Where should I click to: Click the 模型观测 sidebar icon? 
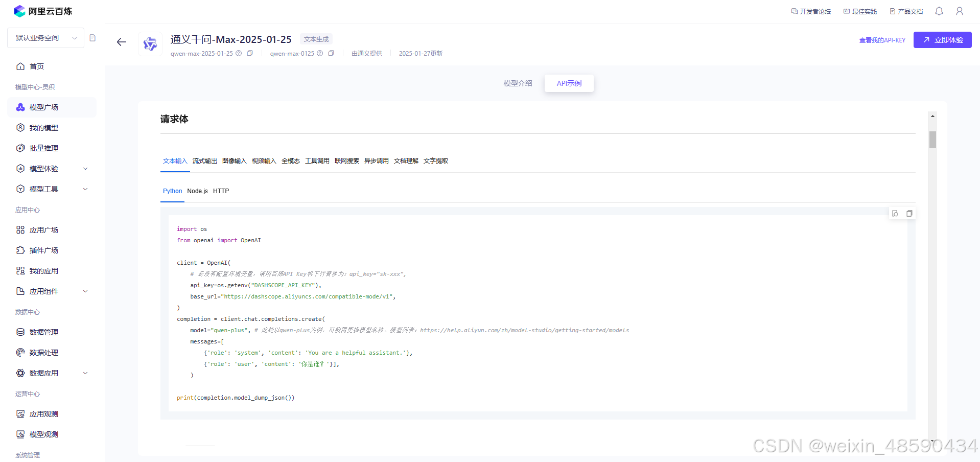pos(20,434)
